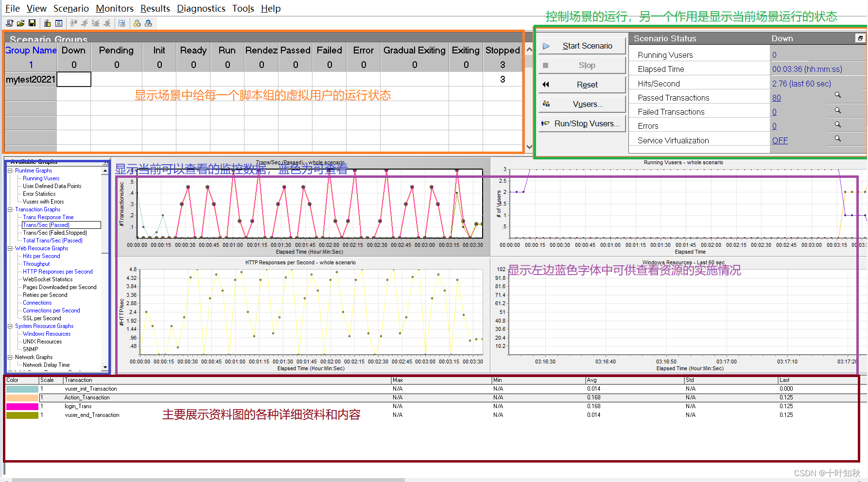868x482 pixels.
Task: Open the Diagnostics menu
Action: pyautogui.click(x=201, y=8)
